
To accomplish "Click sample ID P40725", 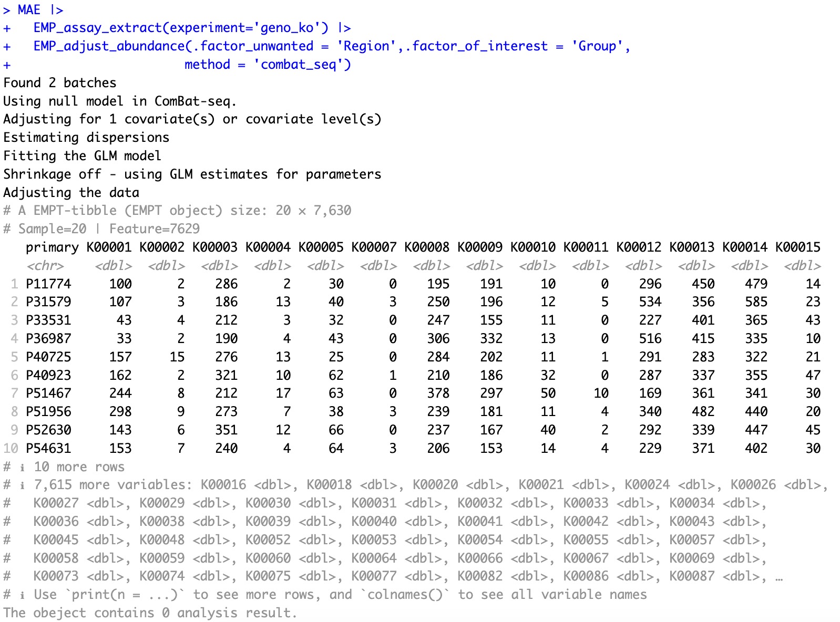I will [48, 357].
